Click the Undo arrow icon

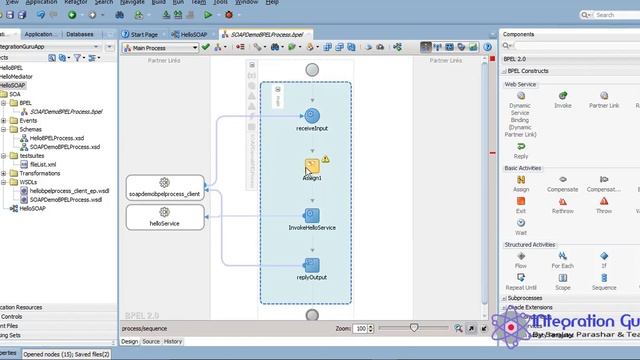(x=41, y=15)
